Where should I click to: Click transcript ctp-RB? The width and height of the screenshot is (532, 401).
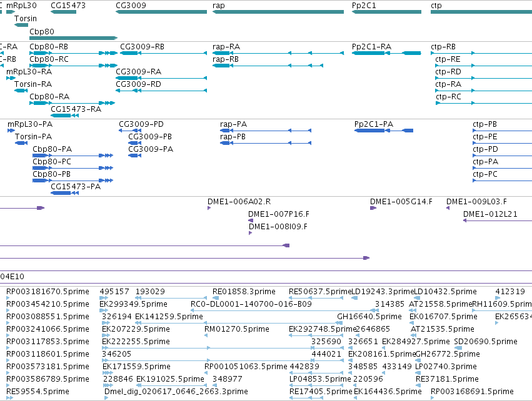coord(481,53)
